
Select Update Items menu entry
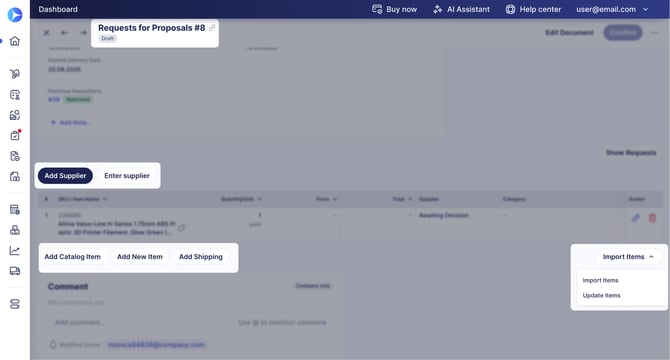point(601,295)
